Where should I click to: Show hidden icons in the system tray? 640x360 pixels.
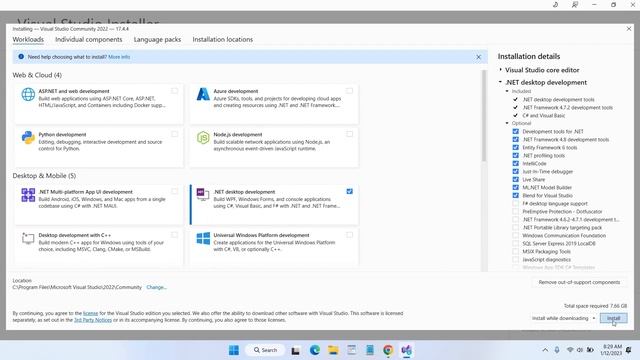545,350
